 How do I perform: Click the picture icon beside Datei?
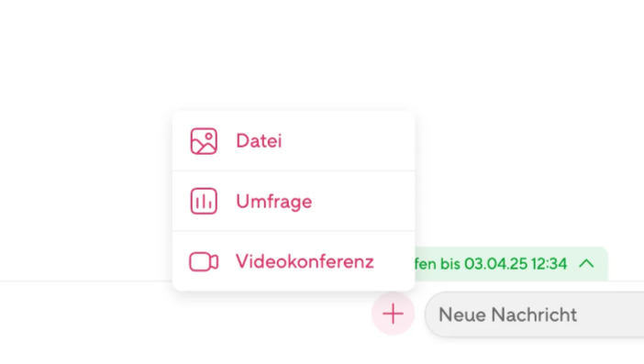[x=204, y=141]
